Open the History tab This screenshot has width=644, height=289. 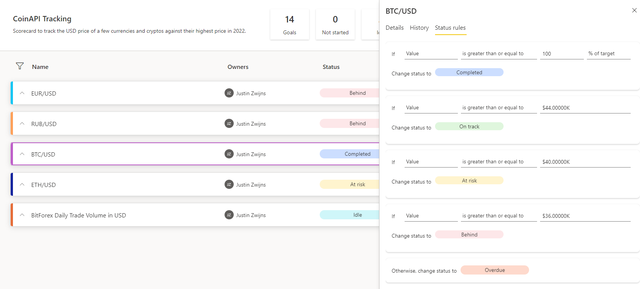click(419, 28)
